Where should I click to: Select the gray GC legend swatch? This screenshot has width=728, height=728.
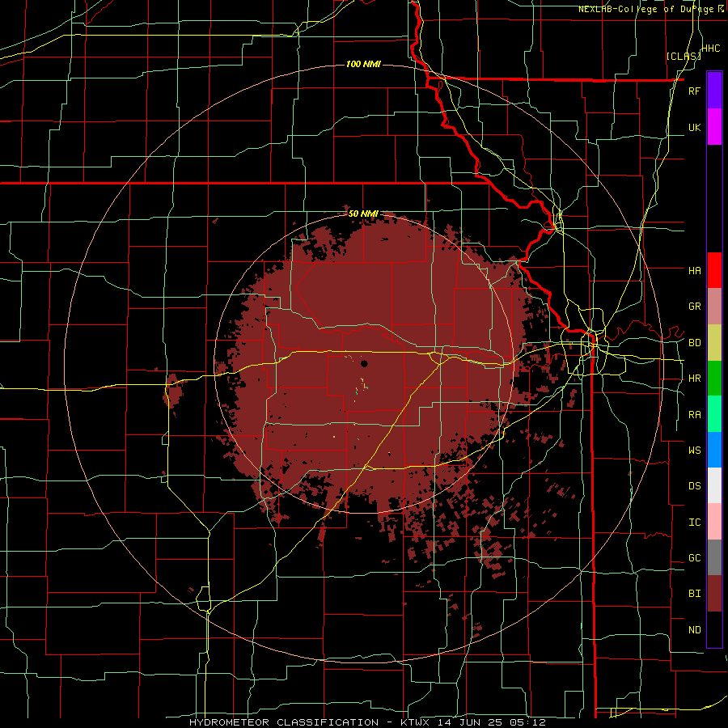click(x=714, y=557)
